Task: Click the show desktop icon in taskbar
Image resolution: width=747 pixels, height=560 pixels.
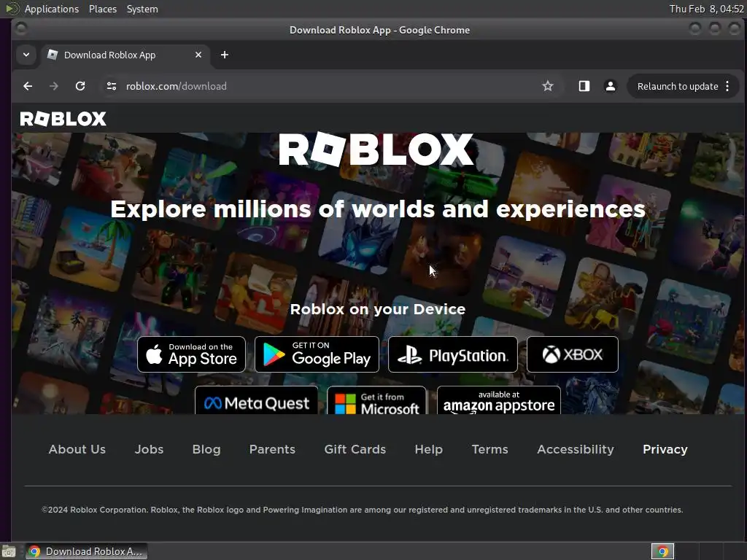Action: tap(9, 551)
